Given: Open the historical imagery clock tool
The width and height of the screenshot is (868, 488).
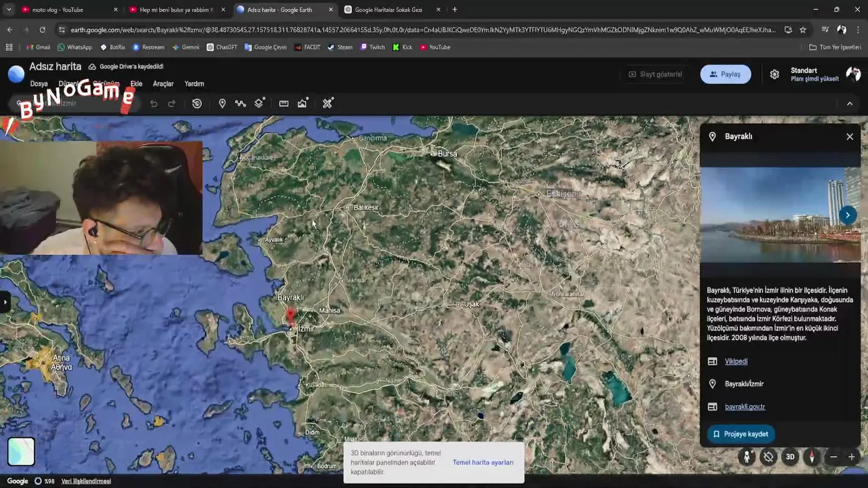Looking at the screenshot, I should pyautogui.click(x=197, y=104).
